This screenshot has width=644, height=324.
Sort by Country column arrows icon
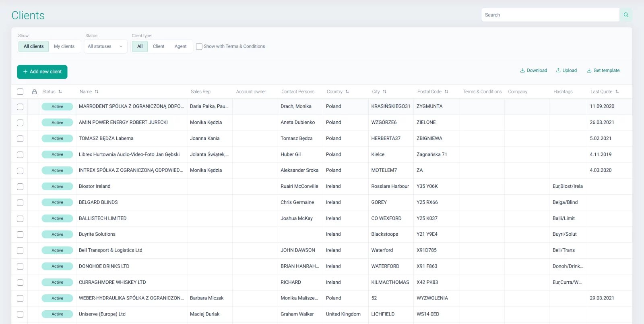click(347, 92)
